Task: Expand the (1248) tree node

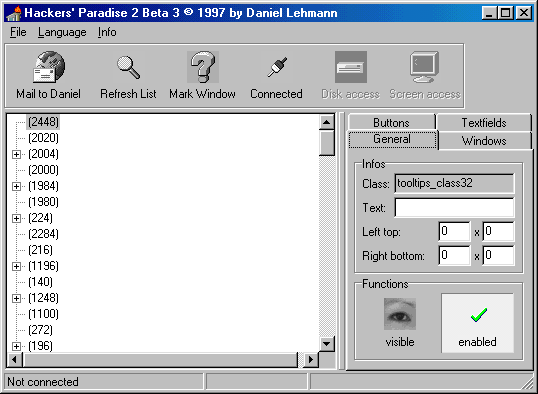Action: pos(16,298)
